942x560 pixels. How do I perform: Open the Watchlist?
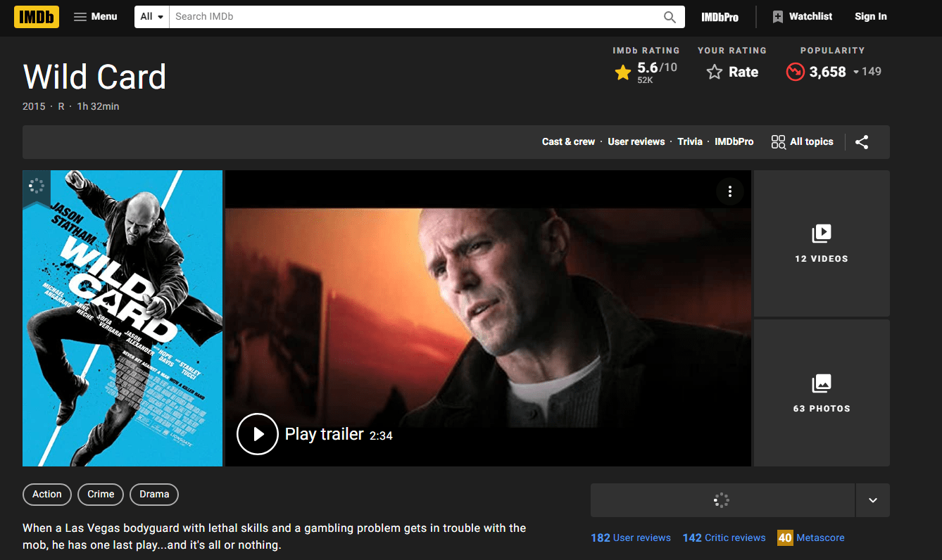[x=803, y=17]
